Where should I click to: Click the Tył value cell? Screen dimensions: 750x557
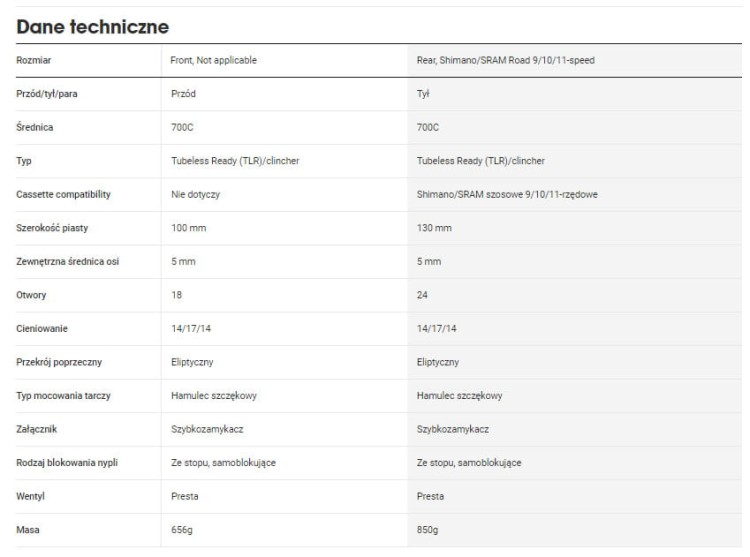tap(423, 94)
